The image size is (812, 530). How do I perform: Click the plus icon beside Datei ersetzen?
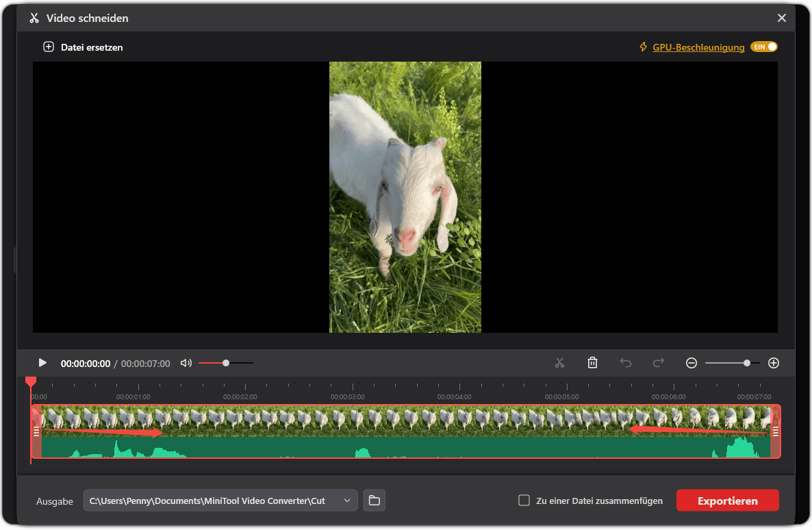point(48,47)
